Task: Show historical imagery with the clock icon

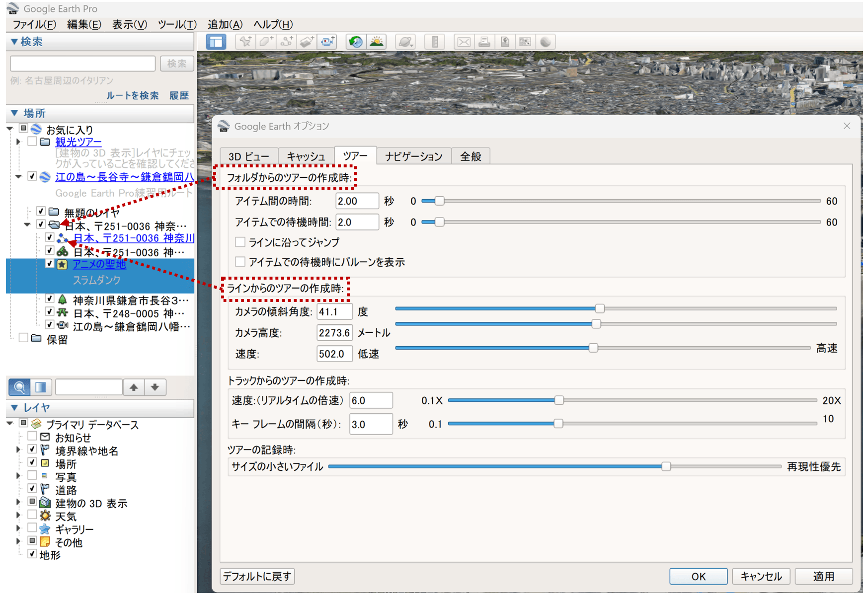Action: coord(356,42)
